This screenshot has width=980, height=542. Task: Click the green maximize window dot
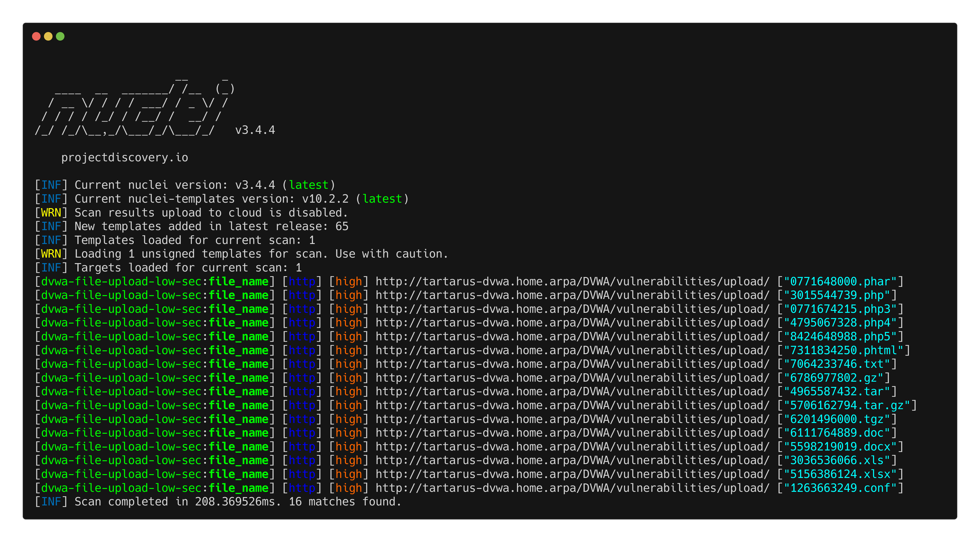60,36
